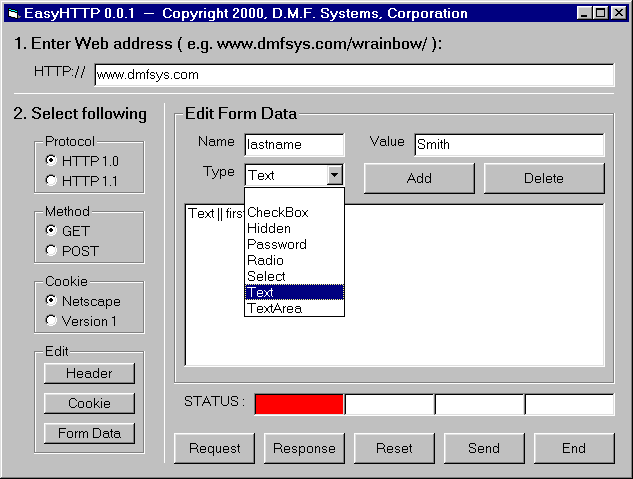Choose TextArea from the Type list

coord(294,308)
